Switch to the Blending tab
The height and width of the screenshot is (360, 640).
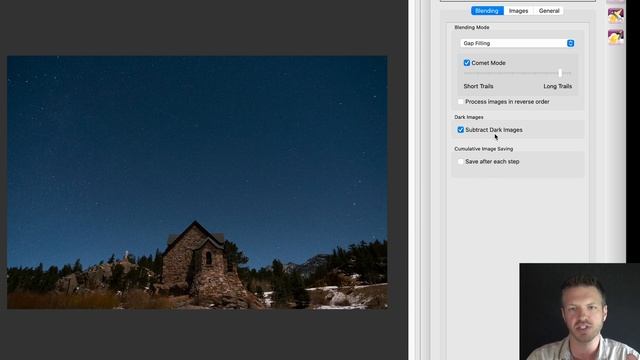(487, 11)
